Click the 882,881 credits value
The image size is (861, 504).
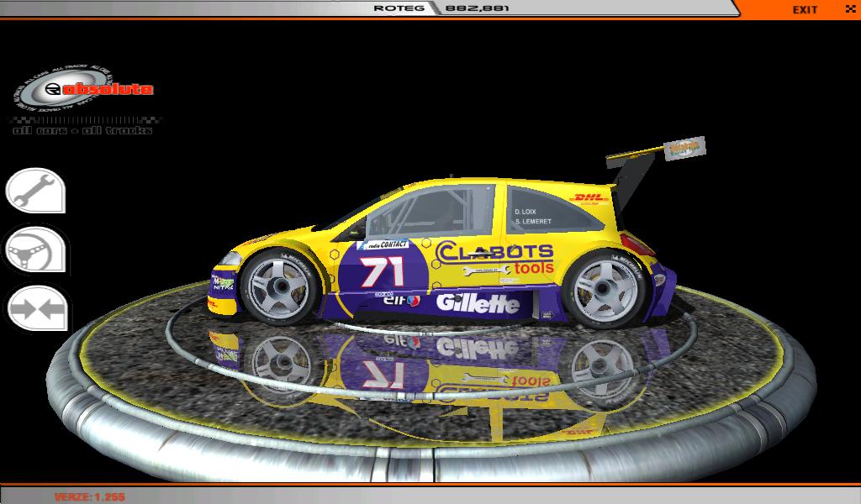tap(478, 8)
